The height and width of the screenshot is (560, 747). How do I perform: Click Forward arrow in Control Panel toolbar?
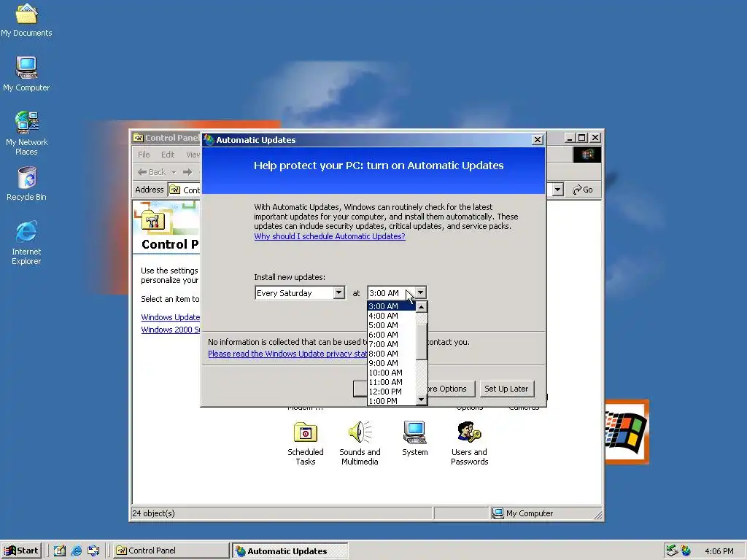tap(187, 172)
